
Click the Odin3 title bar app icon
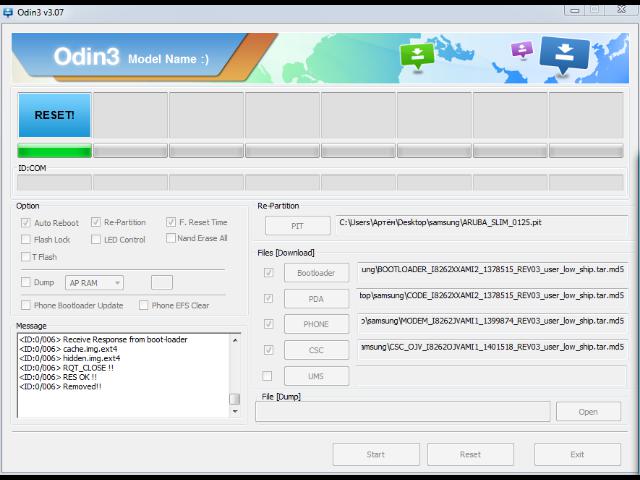click(9, 9)
